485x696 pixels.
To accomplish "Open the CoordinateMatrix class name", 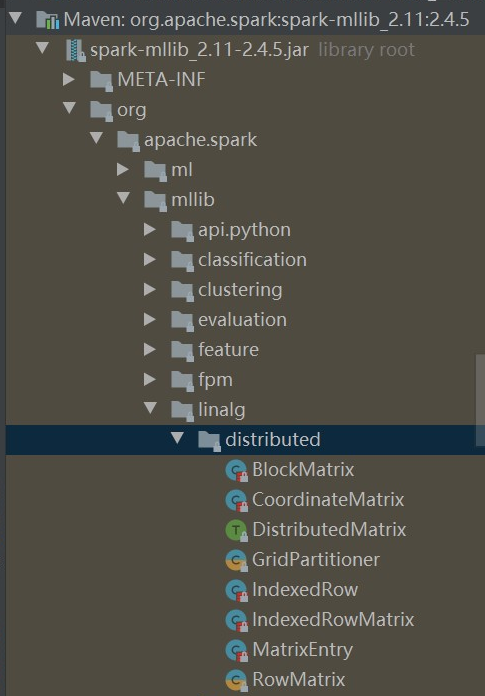I will coord(328,499).
